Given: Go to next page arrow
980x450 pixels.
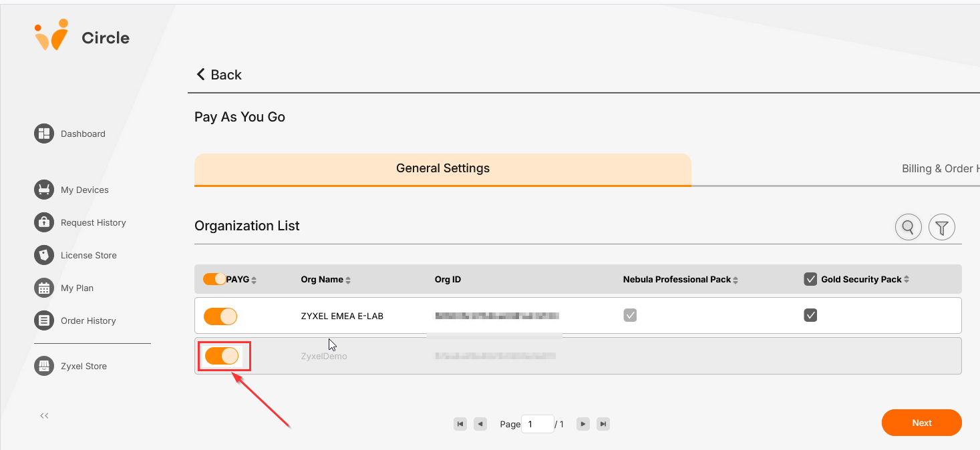Looking at the screenshot, I should tap(583, 424).
